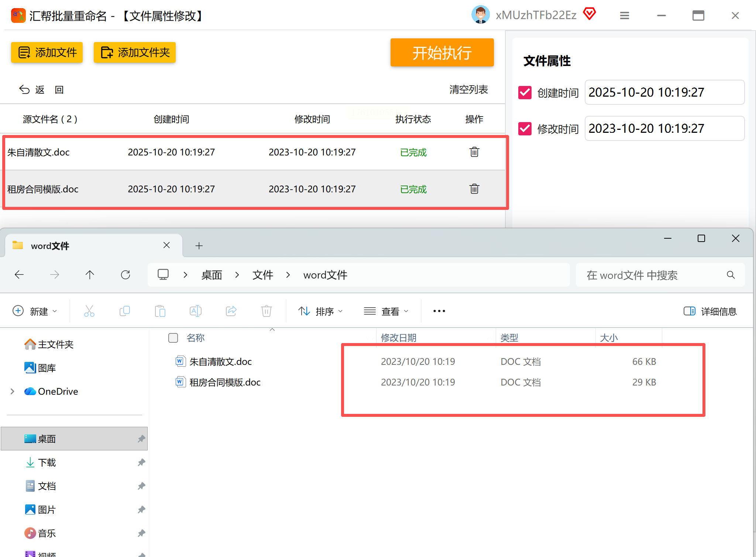Go up one folder level in Explorer
Screen dimensions: 756x557
[x=90, y=275]
